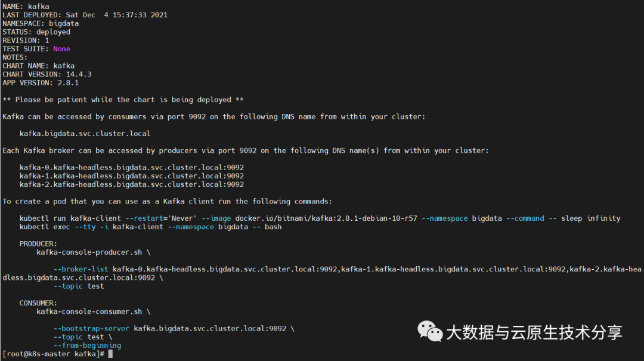Click the kafka.bigdata.svc.cluster.local DNS name line
The width and height of the screenshot is (644, 361).
click(85, 134)
